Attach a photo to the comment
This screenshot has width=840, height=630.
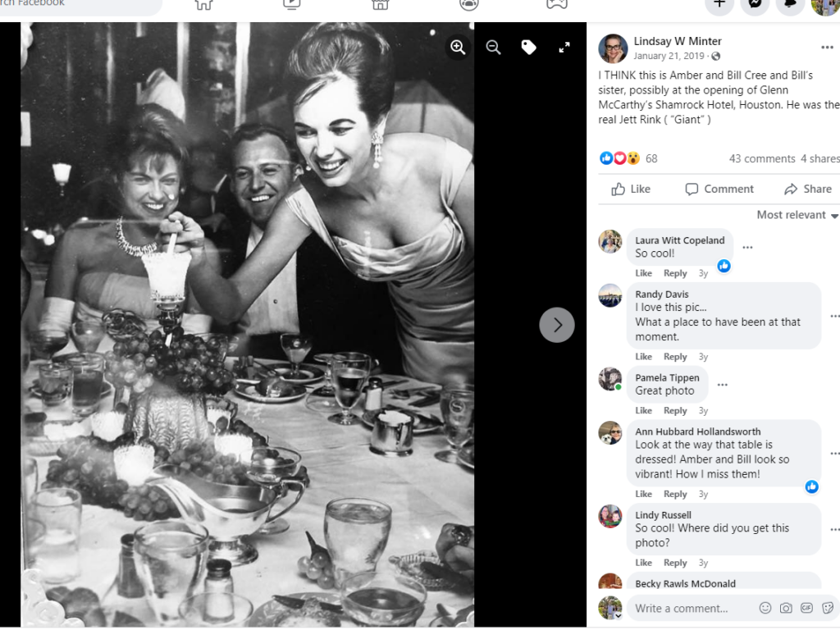coord(786,608)
